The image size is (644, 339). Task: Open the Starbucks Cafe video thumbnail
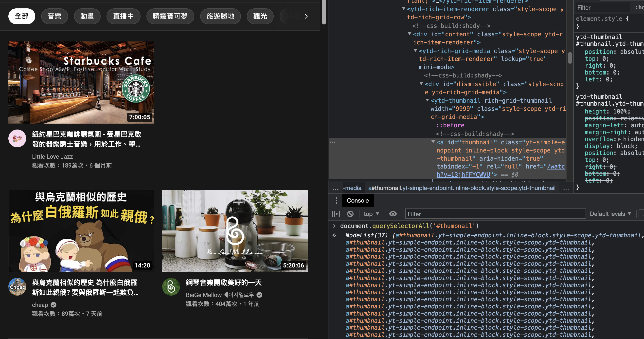pos(81,83)
